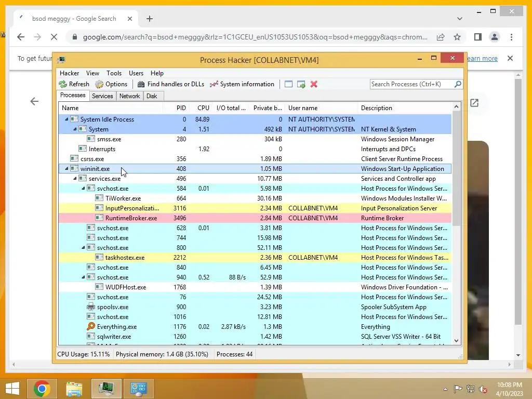This screenshot has height=399, width=532.
Task: Select the RuntimeBroker.exe process
Action: point(255,218)
